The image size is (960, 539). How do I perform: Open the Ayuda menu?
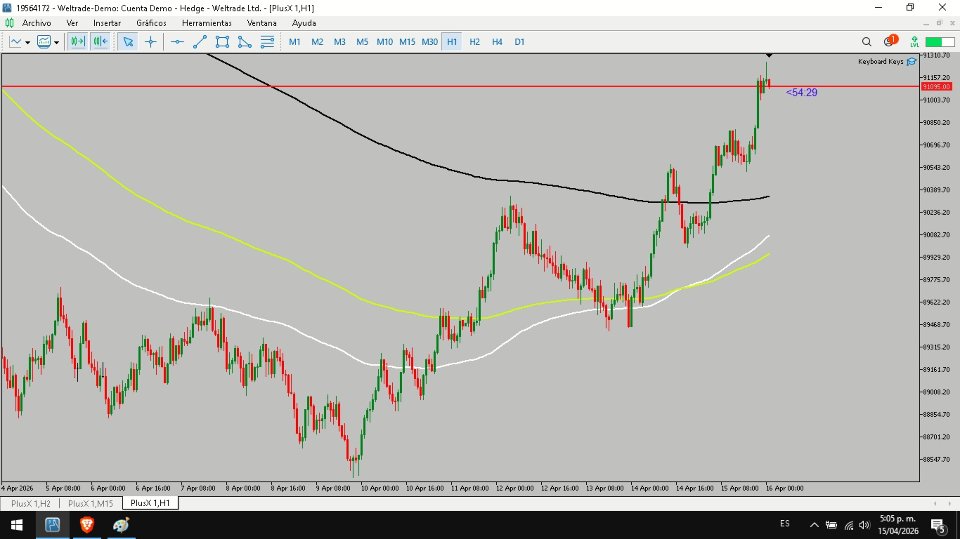tap(304, 23)
